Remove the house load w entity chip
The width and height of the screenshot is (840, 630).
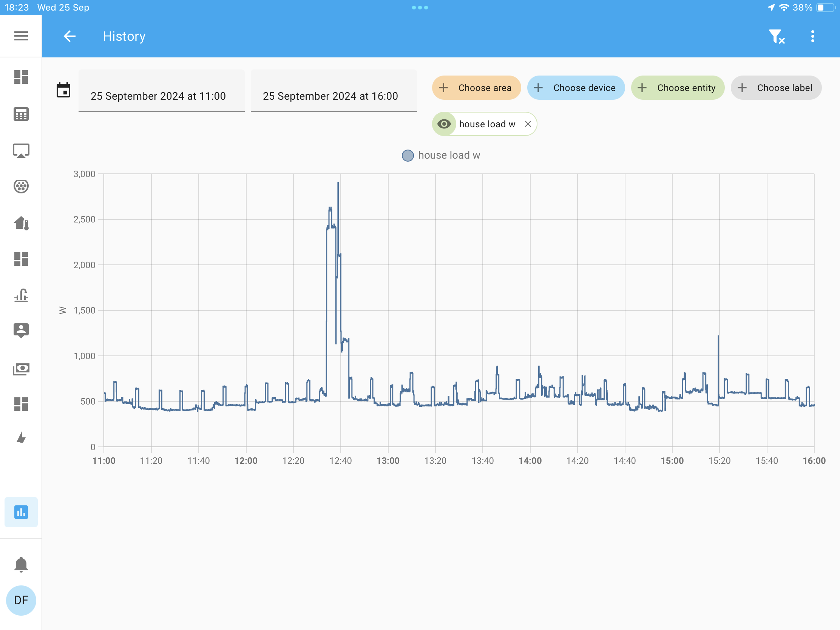[528, 124]
